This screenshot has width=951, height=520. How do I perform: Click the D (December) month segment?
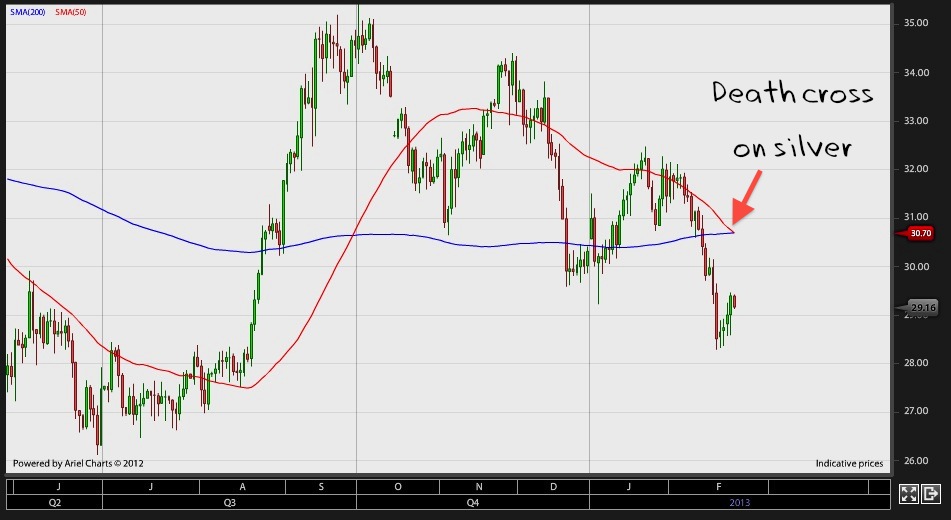[x=553, y=487]
